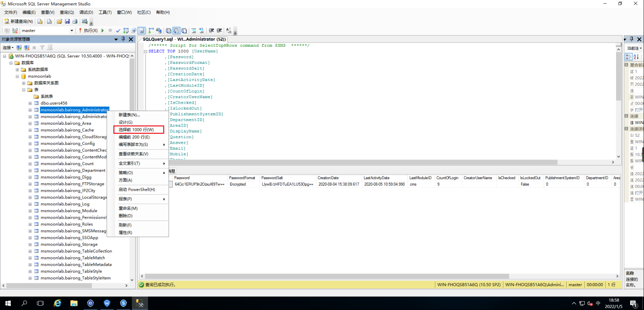
Task: Select the result cell containing 'Encrypted'
Action: [x=243, y=184]
